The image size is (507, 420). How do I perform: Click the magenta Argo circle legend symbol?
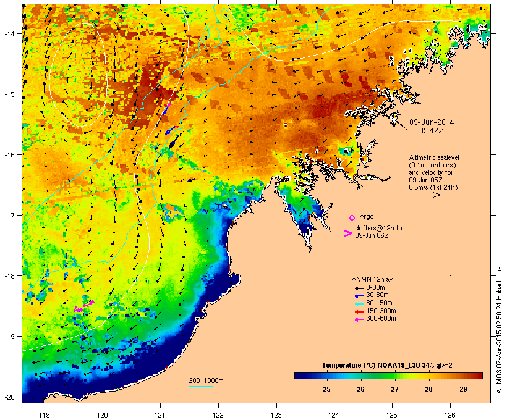coord(352,217)
